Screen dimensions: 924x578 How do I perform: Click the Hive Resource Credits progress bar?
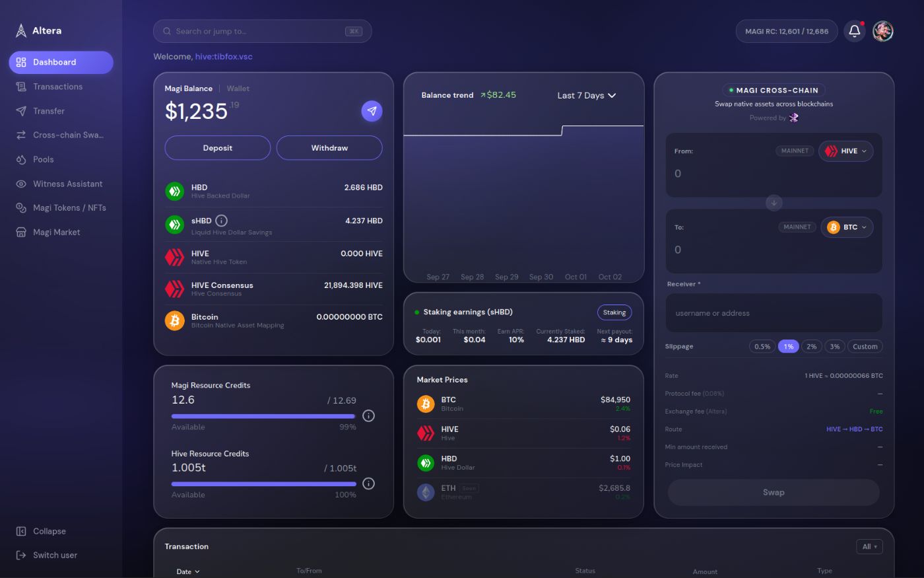pyautogui.click(x=264, y=484)
